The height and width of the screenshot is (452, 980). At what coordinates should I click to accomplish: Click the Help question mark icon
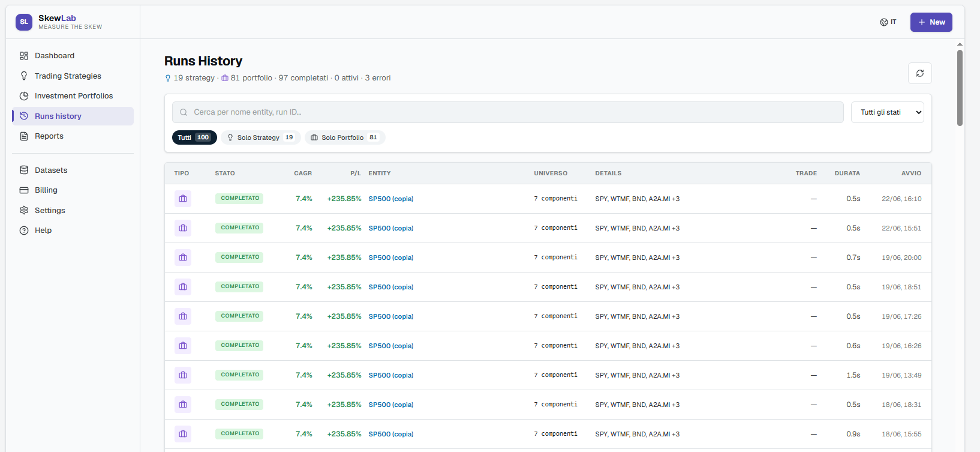click(24, 231)
